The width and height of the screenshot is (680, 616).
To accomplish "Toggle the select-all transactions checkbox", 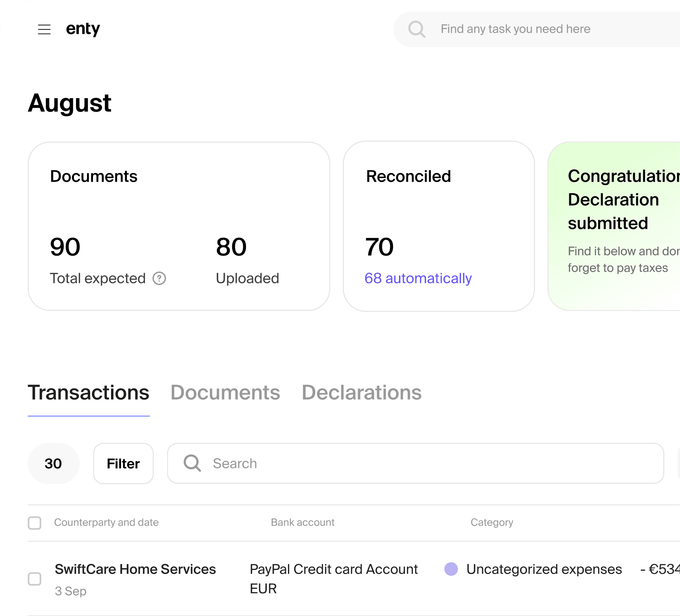I will (35, 523).
